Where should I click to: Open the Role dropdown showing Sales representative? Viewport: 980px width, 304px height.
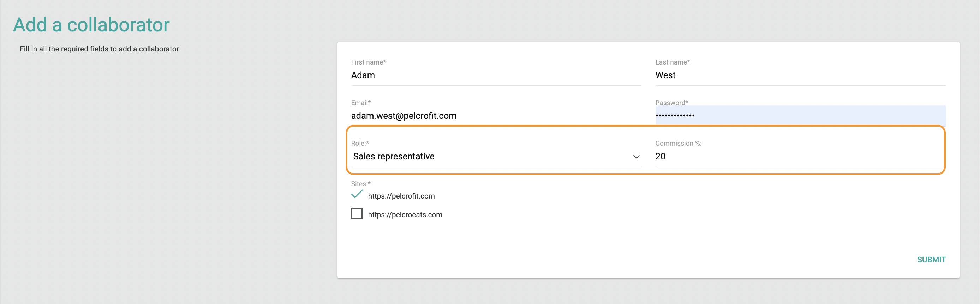(491, 156)
